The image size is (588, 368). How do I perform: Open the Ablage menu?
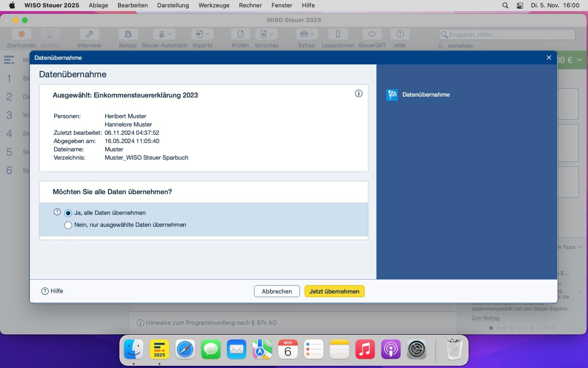[x=98, y=6]
